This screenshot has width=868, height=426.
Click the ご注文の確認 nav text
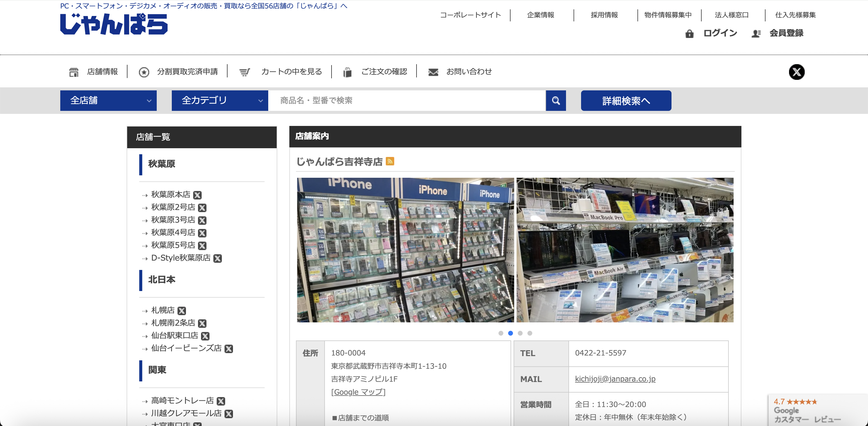[x=384, y=71]
